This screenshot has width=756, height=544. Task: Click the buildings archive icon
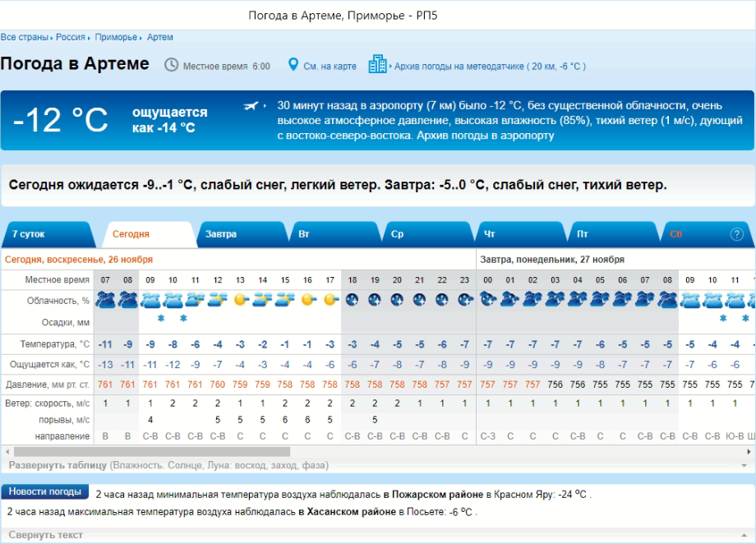pos(377,64)
